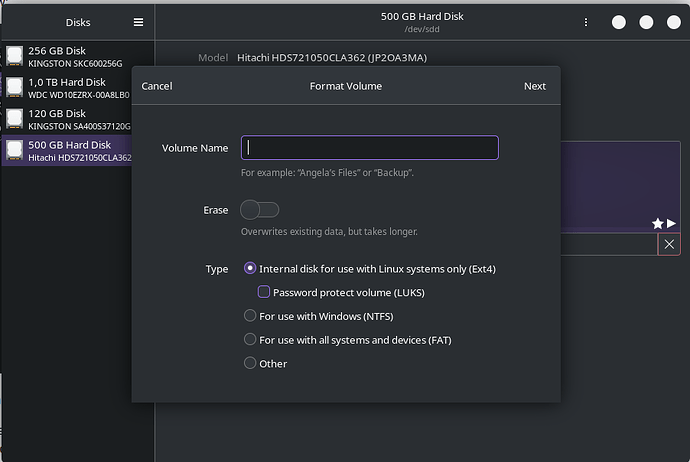The height and width of the screenshot is (462, 690).
Task: Open the Disks hamburger menu
Action: coord(138,22)
